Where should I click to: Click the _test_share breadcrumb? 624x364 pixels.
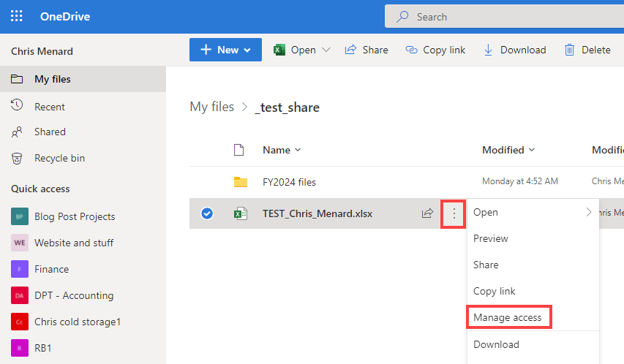click(x=287, y=107)
